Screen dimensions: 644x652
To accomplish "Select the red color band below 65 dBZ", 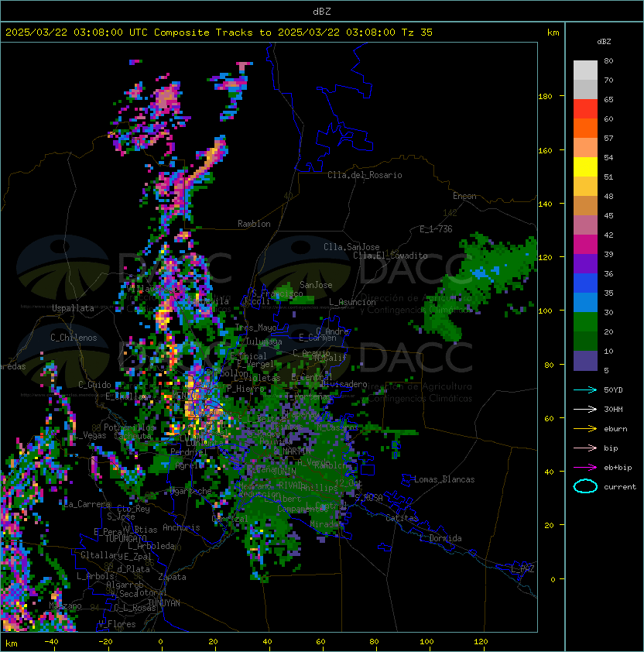I will [585, 108].
